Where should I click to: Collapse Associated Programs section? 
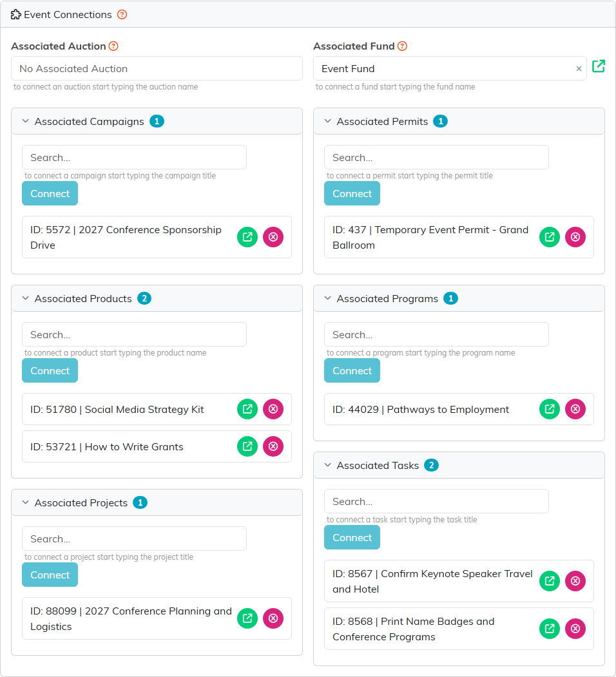[x=328, y=298]
